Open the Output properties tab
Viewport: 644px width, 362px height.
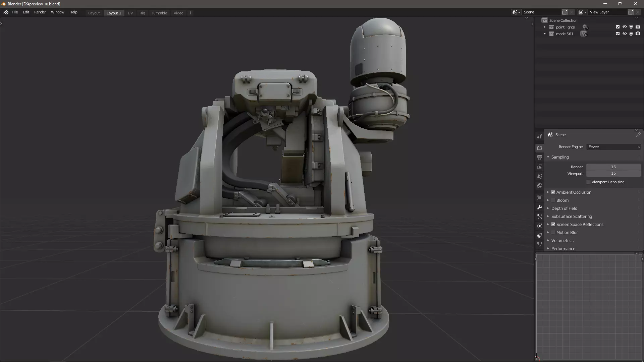539,157
